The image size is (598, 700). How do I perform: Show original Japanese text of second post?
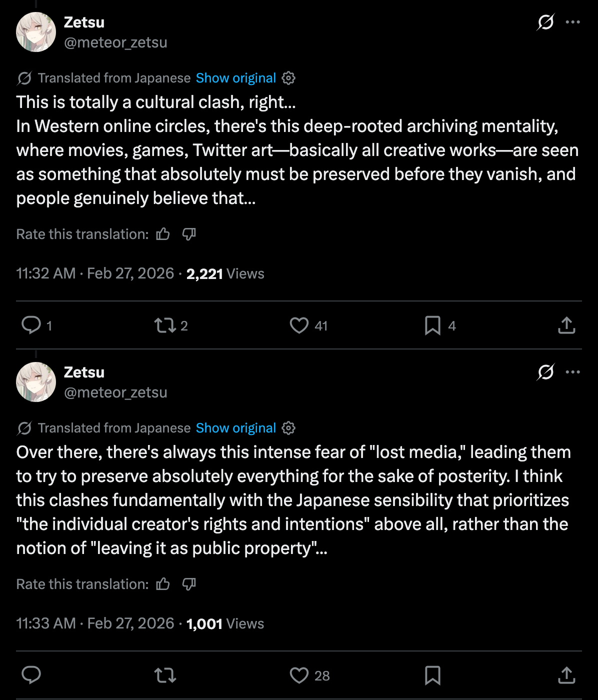coord(235,428)
